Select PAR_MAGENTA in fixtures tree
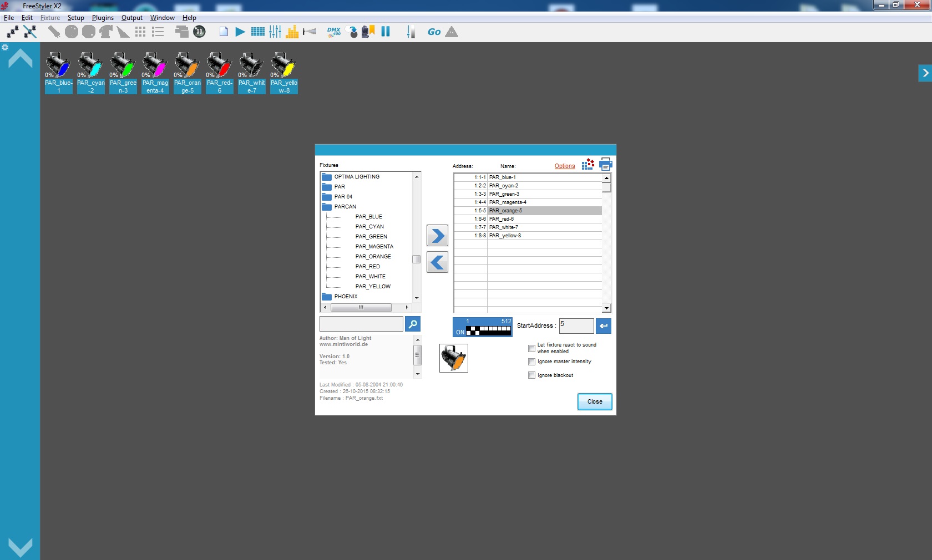 [x=374, y=247]
